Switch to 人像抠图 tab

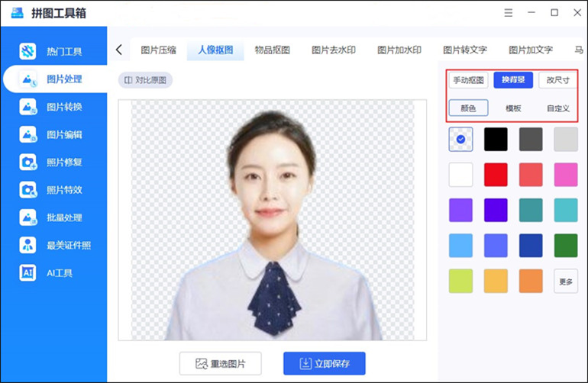point(215,50)
